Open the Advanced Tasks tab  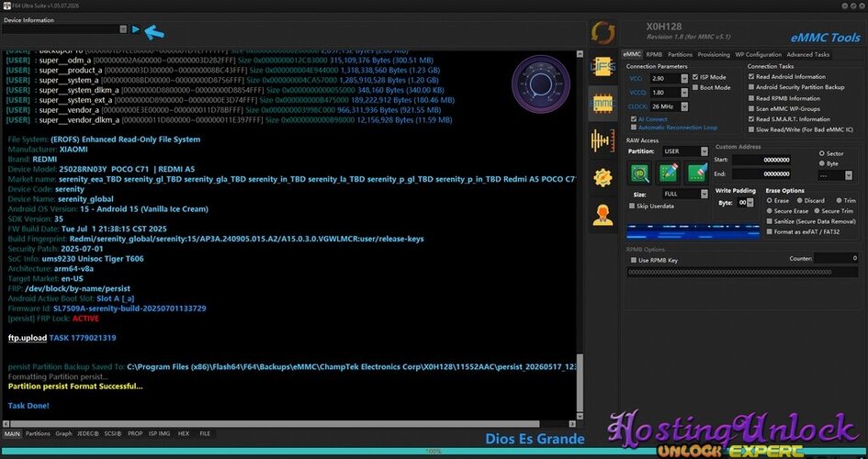tap(807, 55)
